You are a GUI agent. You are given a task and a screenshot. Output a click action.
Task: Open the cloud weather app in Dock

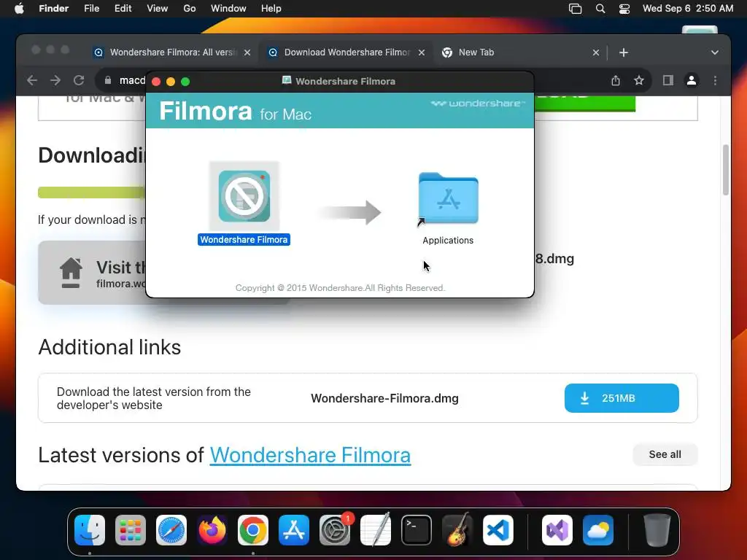(598, 530)
